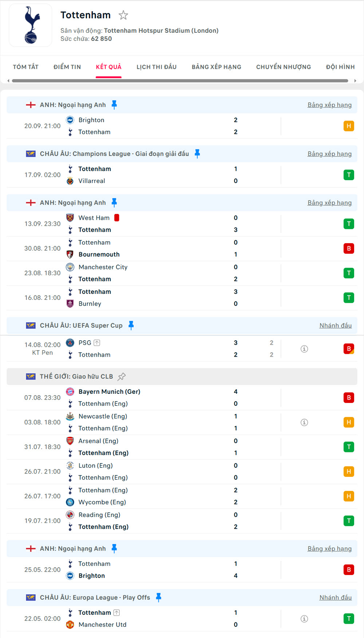Click the Tottenham club crest logo
364x638 pixels.
pyautogui.click(x=31, y=25)
